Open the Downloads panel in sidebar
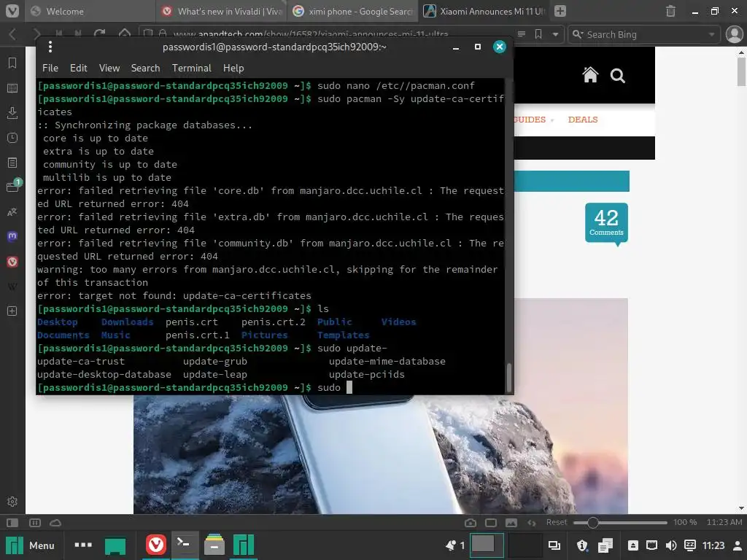The image size is (747, 560). (x=12, y=113)
